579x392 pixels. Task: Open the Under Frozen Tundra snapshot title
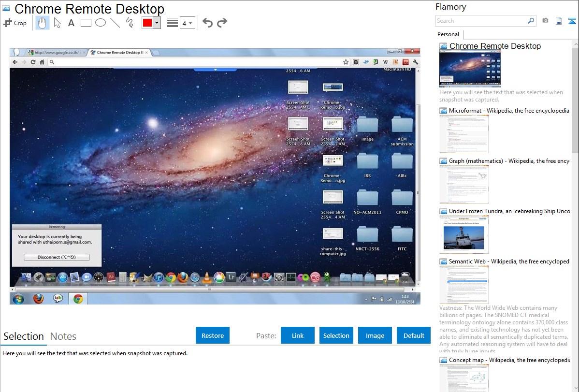(509, 211)
